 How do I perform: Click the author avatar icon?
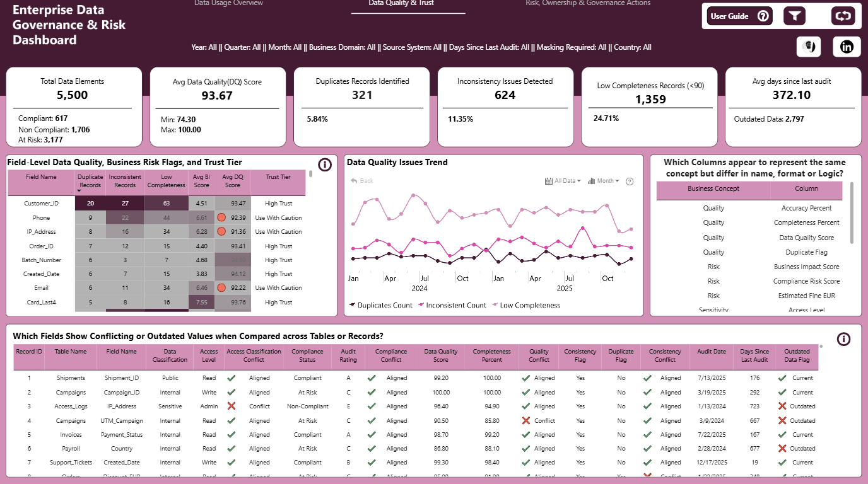point(810,47)
